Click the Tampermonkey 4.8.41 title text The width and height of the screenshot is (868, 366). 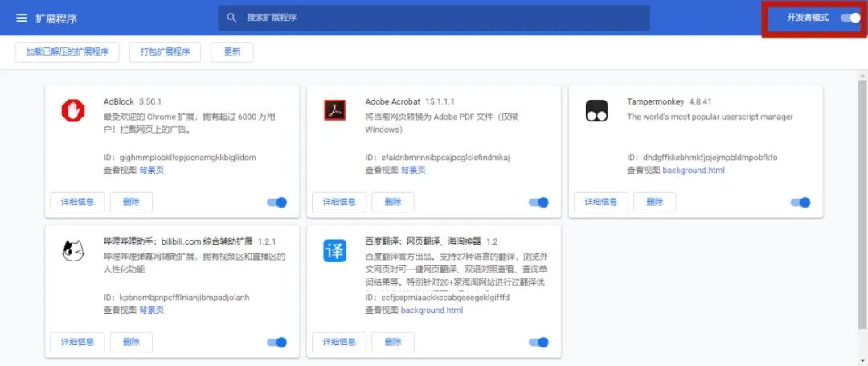tap(669, 102)
